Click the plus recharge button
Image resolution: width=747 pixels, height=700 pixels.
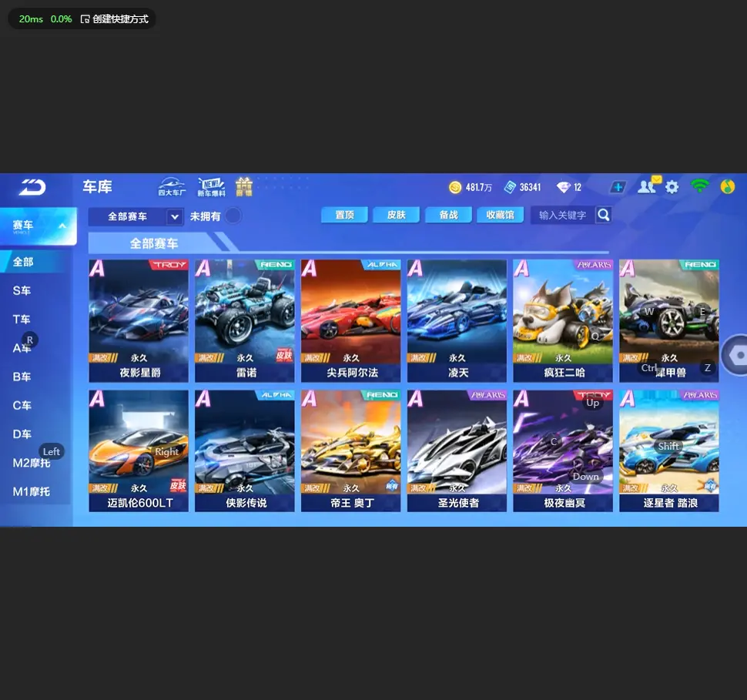coord(618,187)
